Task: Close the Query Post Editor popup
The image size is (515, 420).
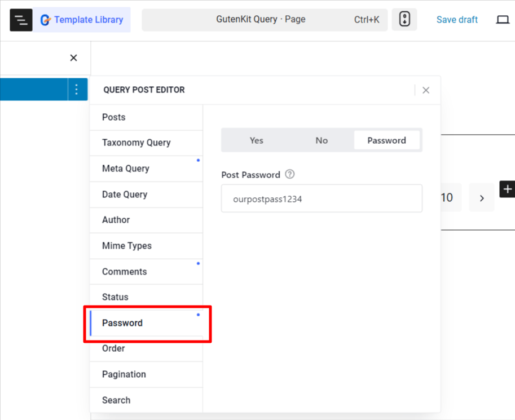Action: (x=426, y=90)
